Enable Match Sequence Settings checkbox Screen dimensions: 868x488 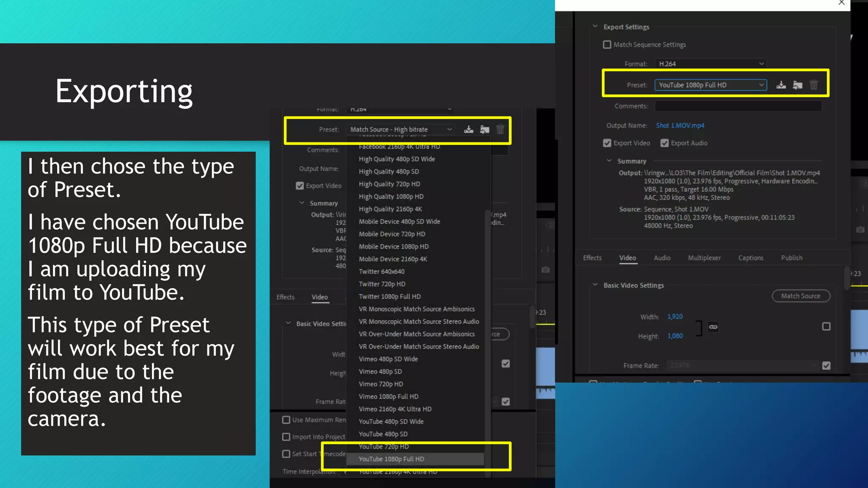coord(607,44)
